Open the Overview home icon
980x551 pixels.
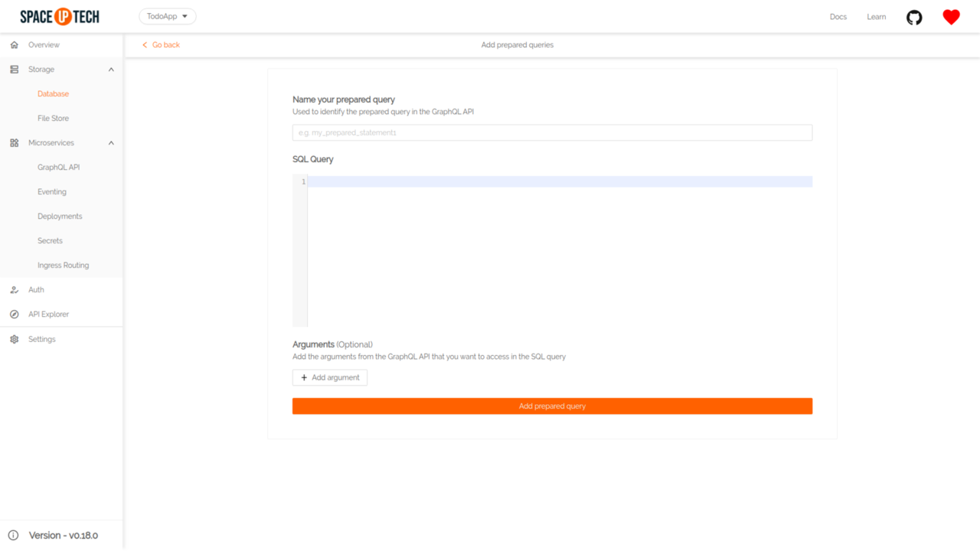(13, 44)
